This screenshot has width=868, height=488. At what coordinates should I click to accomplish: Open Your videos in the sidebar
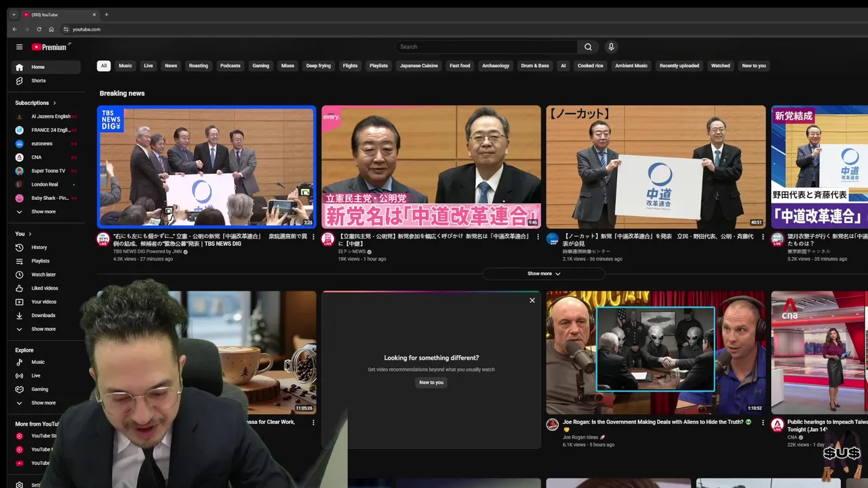[x=45, y=302]
